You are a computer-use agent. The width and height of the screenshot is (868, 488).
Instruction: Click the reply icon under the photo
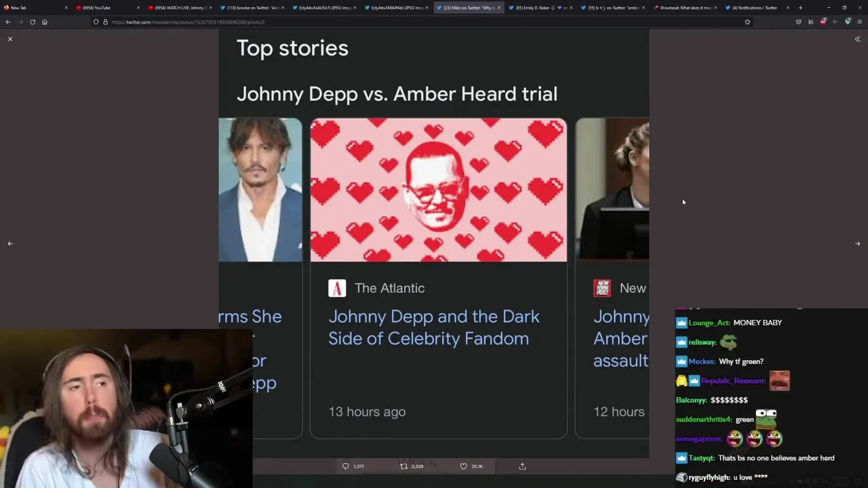click(345, 466)
